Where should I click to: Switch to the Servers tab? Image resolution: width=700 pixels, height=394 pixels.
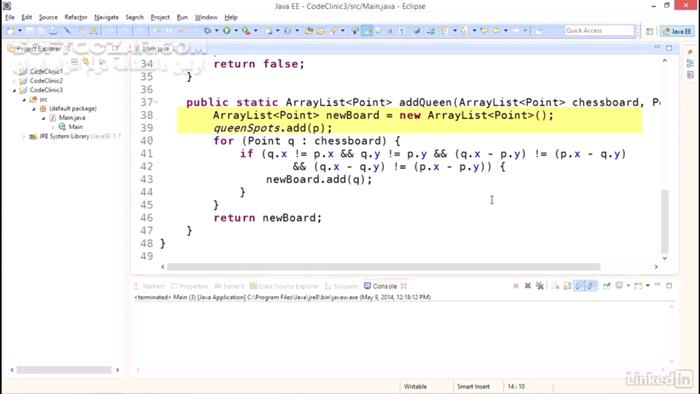229,286
